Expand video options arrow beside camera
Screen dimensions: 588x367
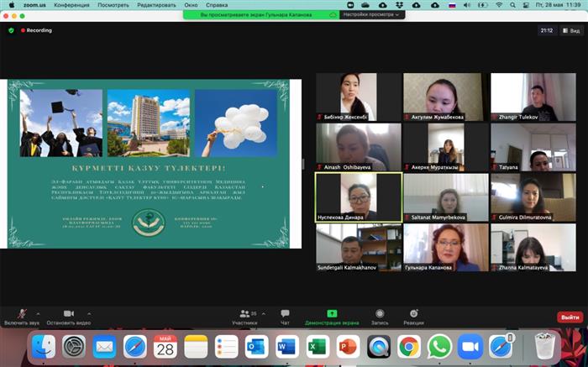[x=89, y=313]
